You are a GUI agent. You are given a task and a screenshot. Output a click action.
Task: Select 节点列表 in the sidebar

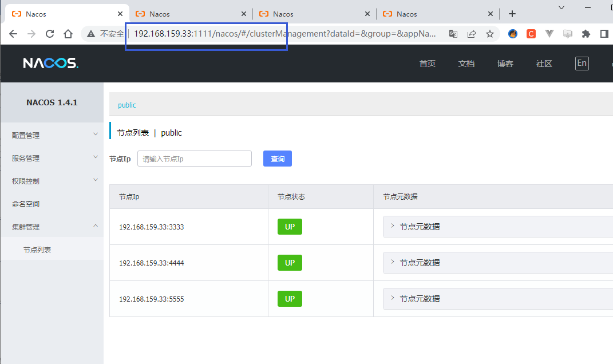pos(37,250)
